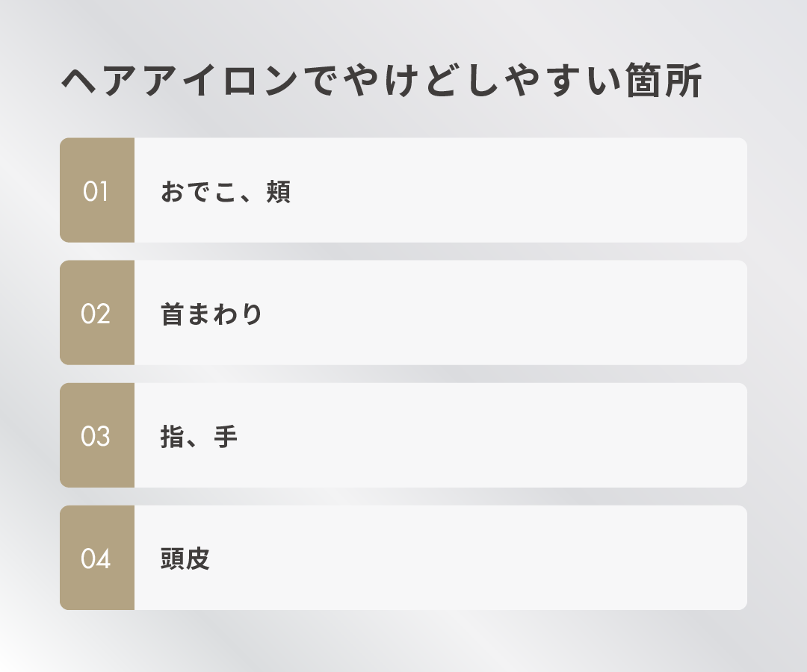The image size is (807, 672).
Task: Click the kanji 箇所 in the title
Action: pos(665,81)
